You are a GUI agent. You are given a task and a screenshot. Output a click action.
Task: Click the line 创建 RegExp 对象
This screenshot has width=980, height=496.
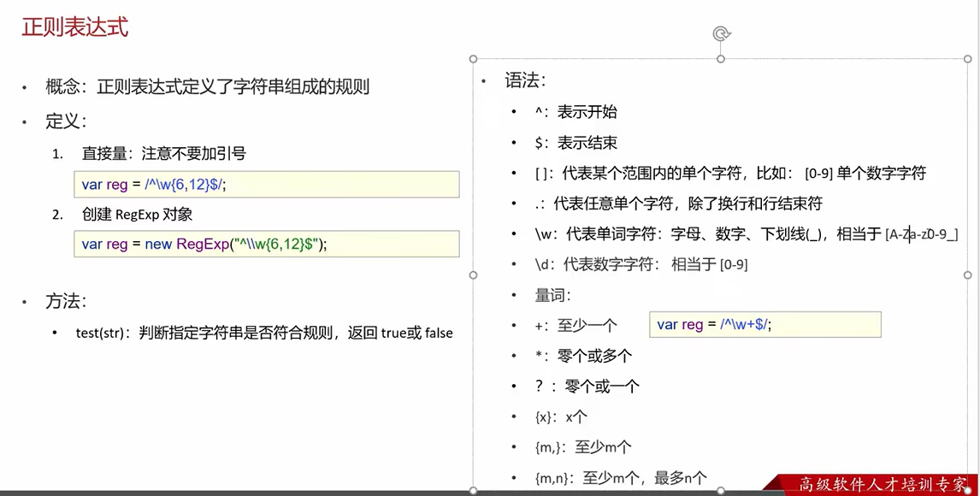click(137, 215)
